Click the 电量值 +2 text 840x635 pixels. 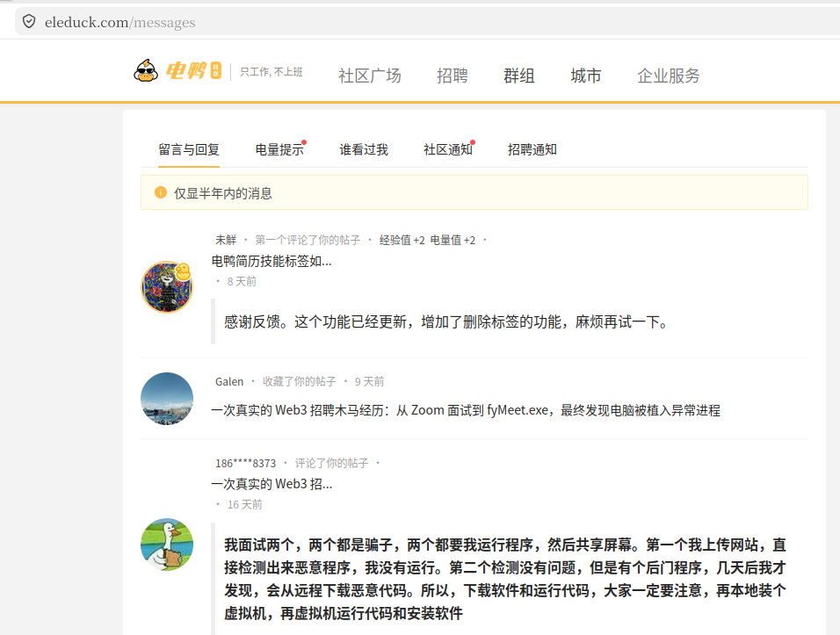pyautogui.click(x=453, y=240)
